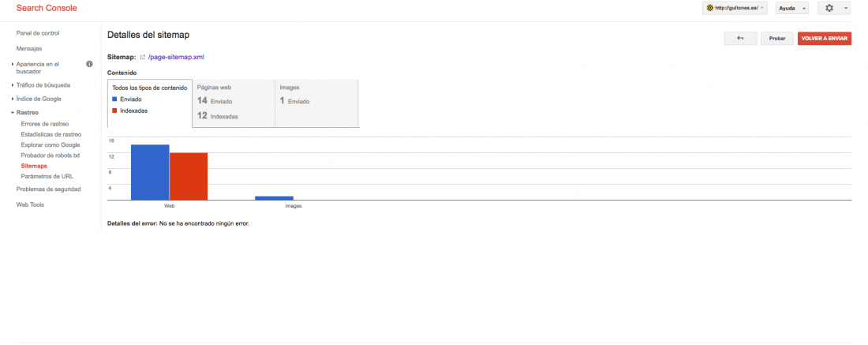Viewport: 868px width, 345px height.
Task: Open Errores de rastreo in sidebar
Action: tap(45, 124)
